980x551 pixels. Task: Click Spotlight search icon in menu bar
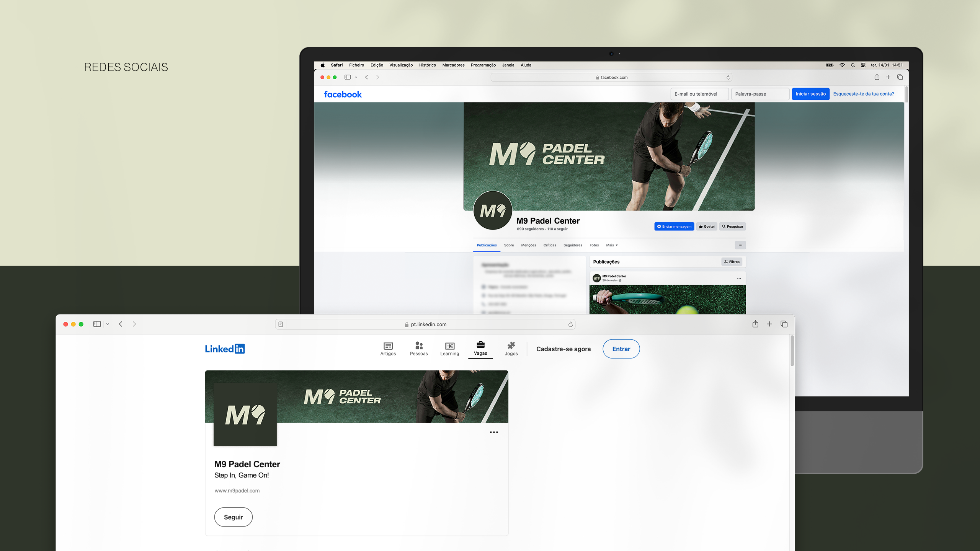[853, 65]
